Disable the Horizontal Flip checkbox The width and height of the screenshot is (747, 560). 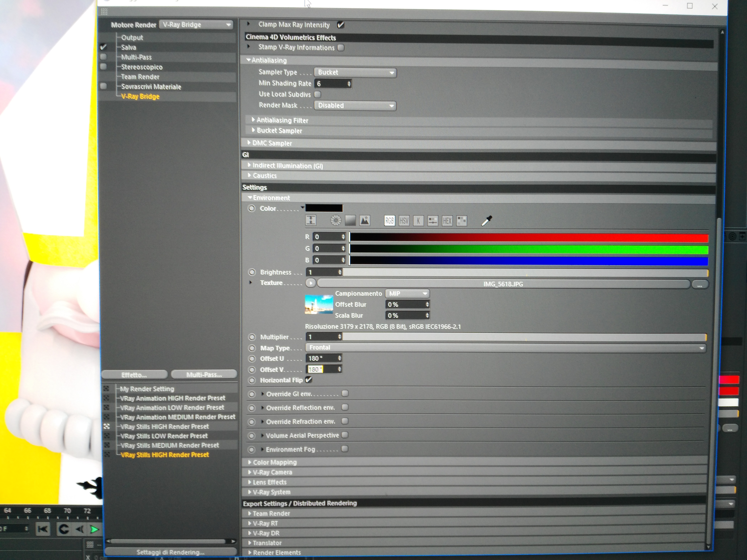[x=308, y=380]
